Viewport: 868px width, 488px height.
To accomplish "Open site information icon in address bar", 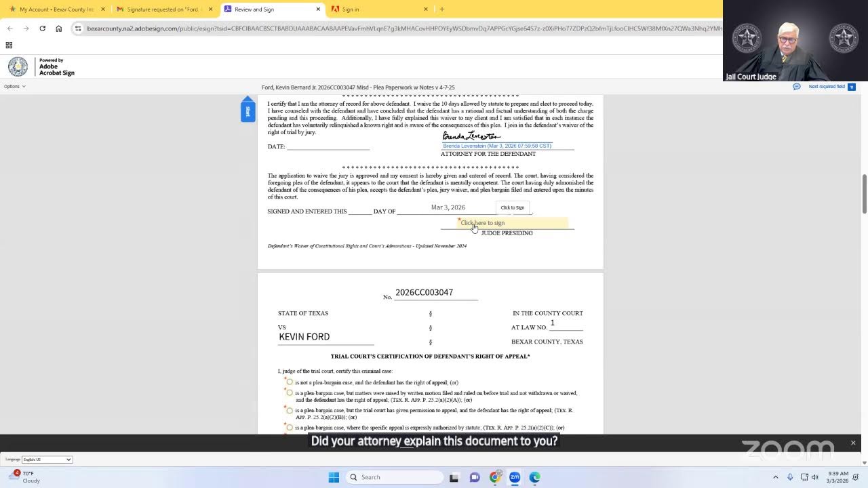I will click(78, 28).
